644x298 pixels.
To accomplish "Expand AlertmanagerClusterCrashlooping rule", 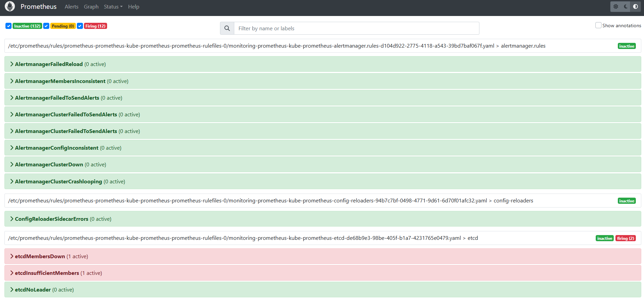I will coord(323,181).
